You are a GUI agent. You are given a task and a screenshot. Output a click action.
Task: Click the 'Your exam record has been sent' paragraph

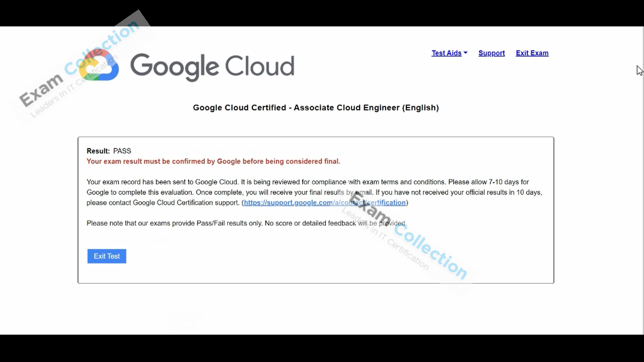pos(314,192)
